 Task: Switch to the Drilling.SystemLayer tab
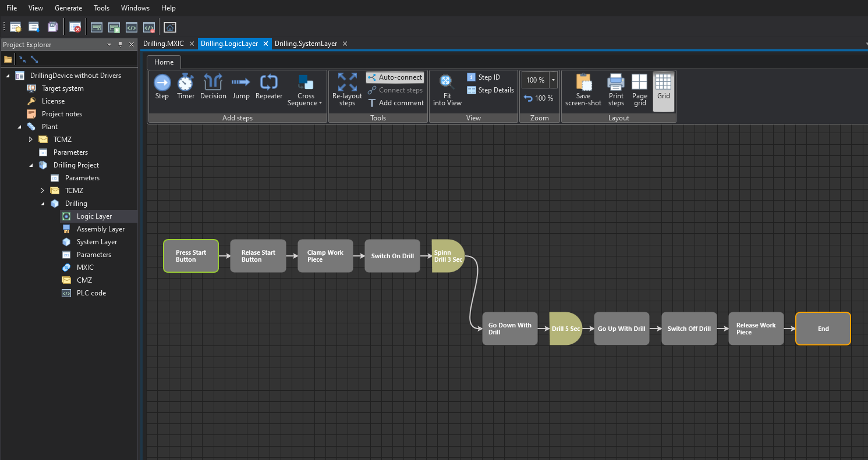306,44
